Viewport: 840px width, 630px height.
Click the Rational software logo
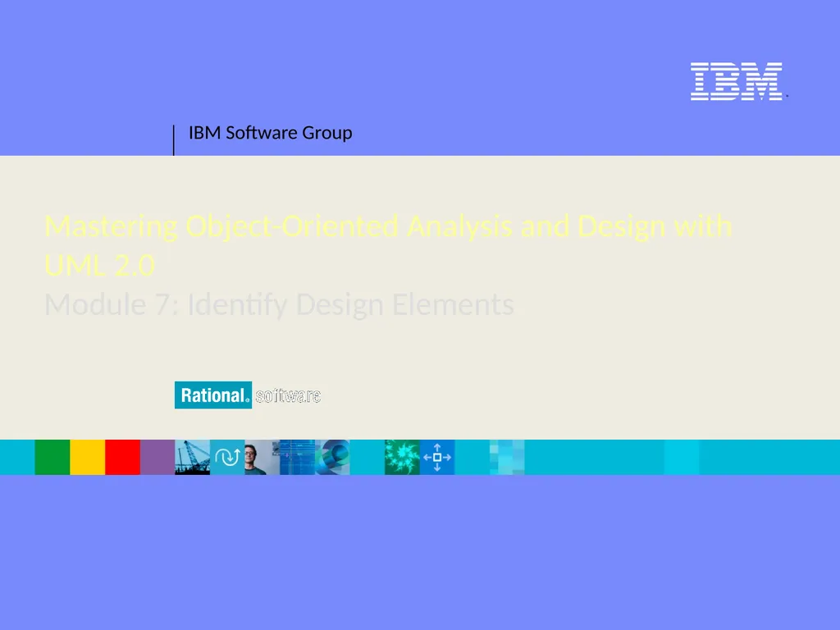[x=248, y=395]
